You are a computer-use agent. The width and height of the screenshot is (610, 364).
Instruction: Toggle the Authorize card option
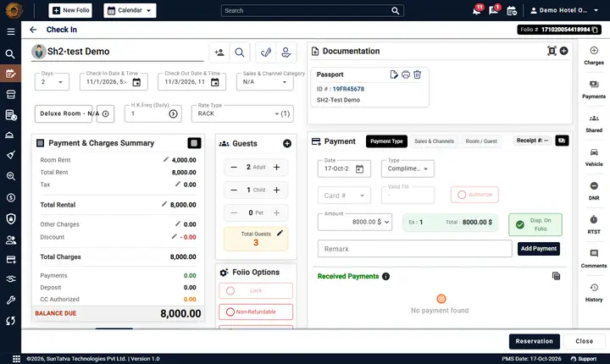474,195
